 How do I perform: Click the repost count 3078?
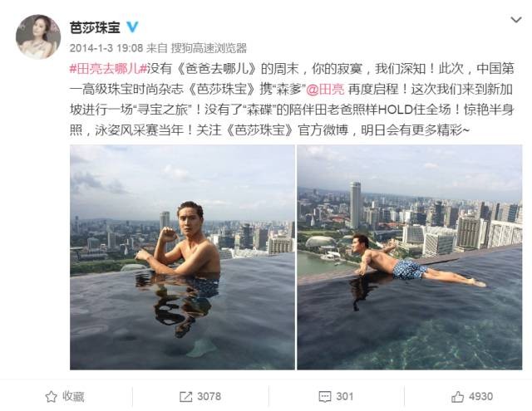point(209,396)
